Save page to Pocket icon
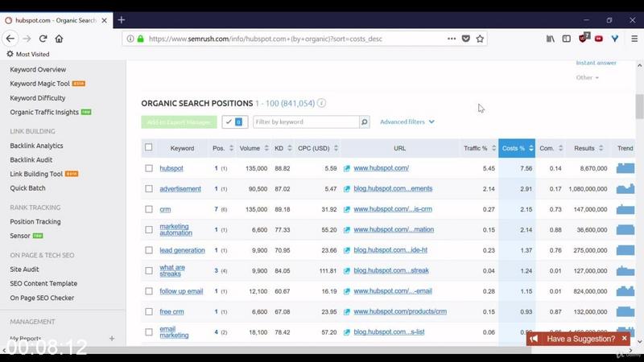 (466, 39)
